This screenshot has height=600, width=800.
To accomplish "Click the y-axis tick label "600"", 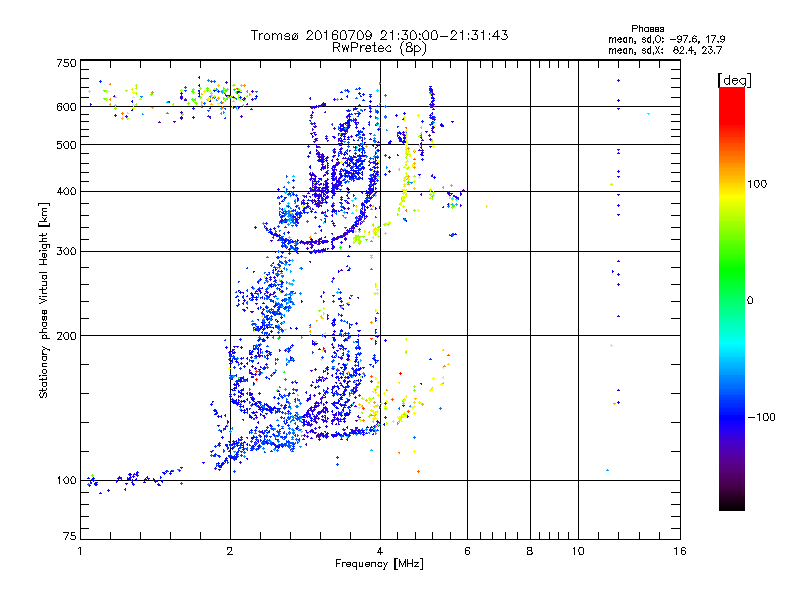I will pos(66,107).
